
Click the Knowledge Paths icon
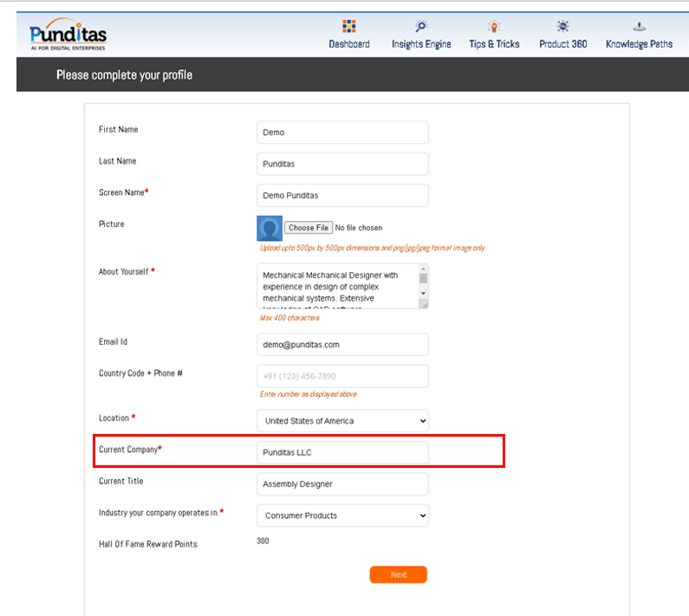tap(639, 26)
